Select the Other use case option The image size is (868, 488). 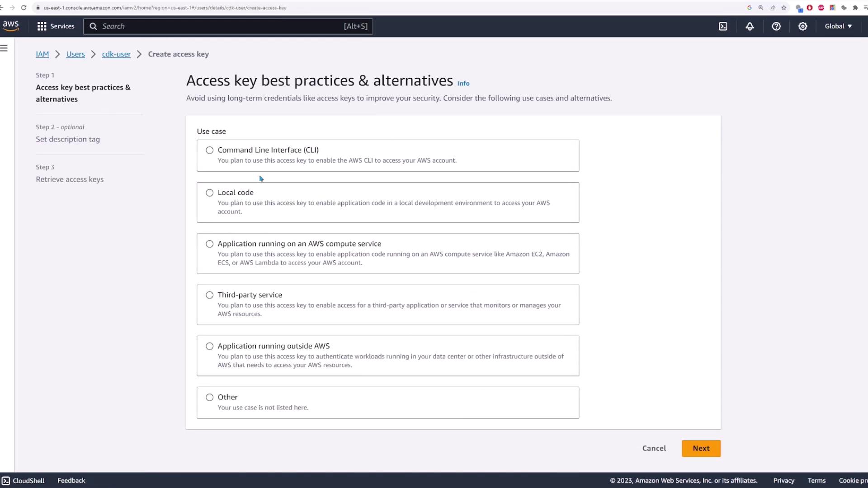click(x=209, y=398)
